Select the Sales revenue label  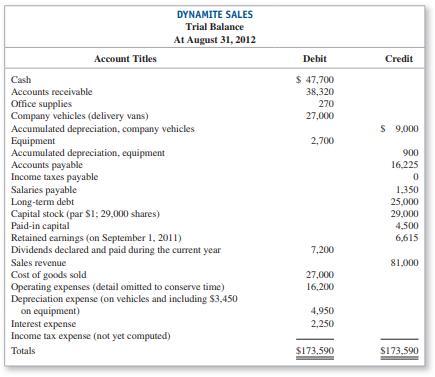coord(39,263)
